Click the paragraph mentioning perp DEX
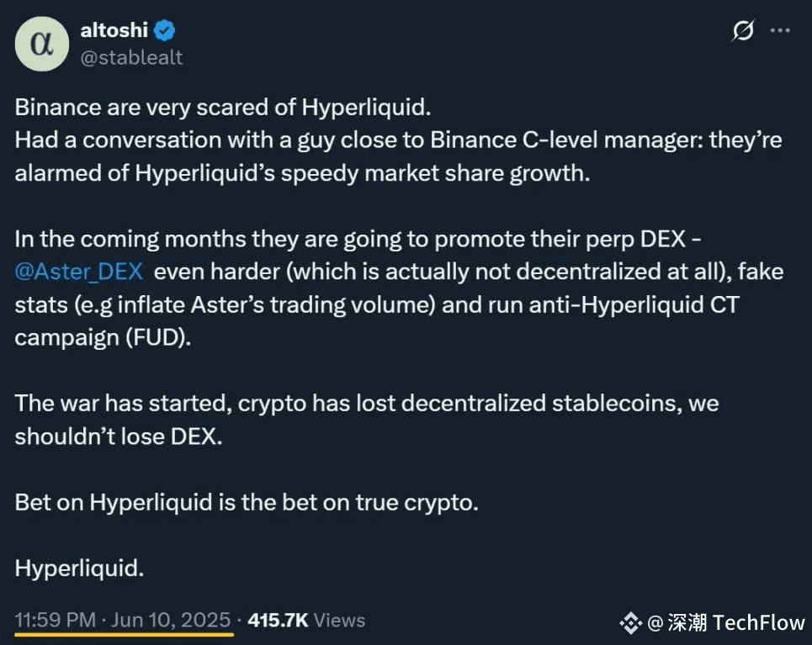 (399, 288)
